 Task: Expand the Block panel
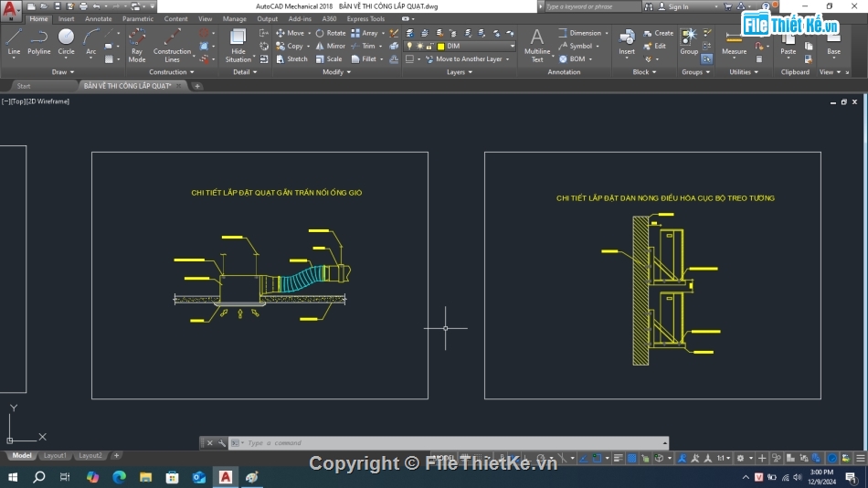point(644,72)
